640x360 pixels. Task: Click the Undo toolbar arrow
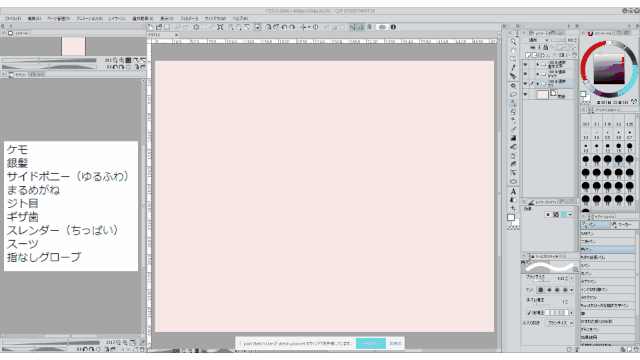(177, 27)
